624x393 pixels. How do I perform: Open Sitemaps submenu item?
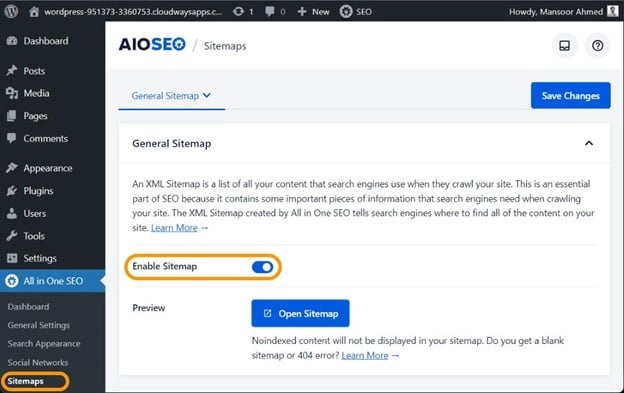pyautogui.click(x=25, y=381)
